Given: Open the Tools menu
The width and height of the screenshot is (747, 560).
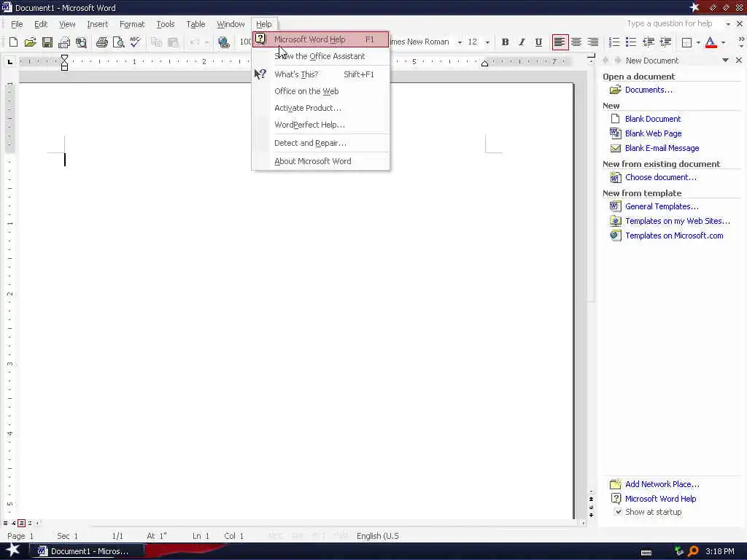Looking at the screenshot, I should pos(166,24).
